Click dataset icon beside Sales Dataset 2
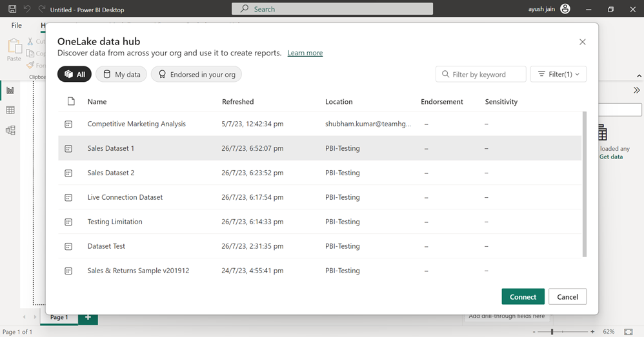 [x=68, y=173]
